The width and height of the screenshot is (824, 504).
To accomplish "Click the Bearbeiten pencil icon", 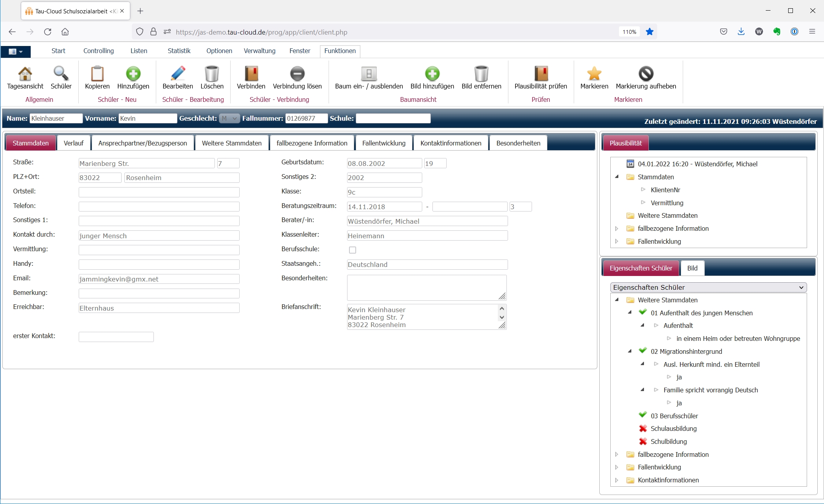I will [177, 74].
